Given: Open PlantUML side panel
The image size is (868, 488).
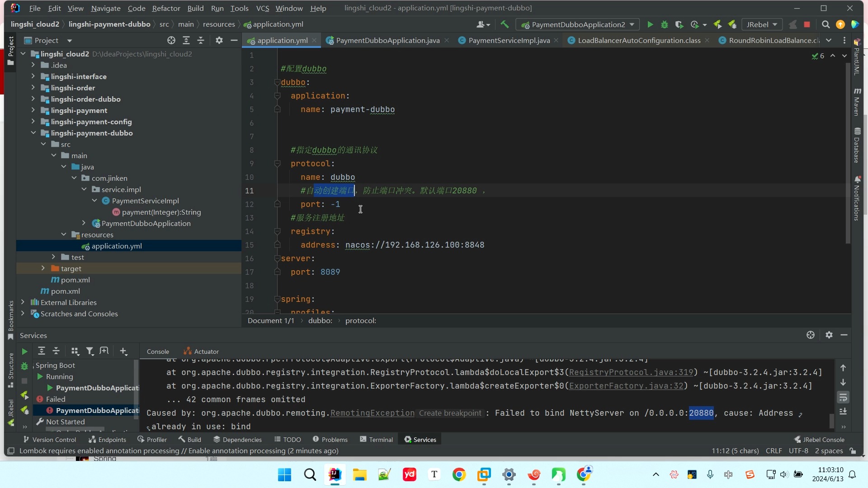Looking at the screenshot, I should 857,57.
